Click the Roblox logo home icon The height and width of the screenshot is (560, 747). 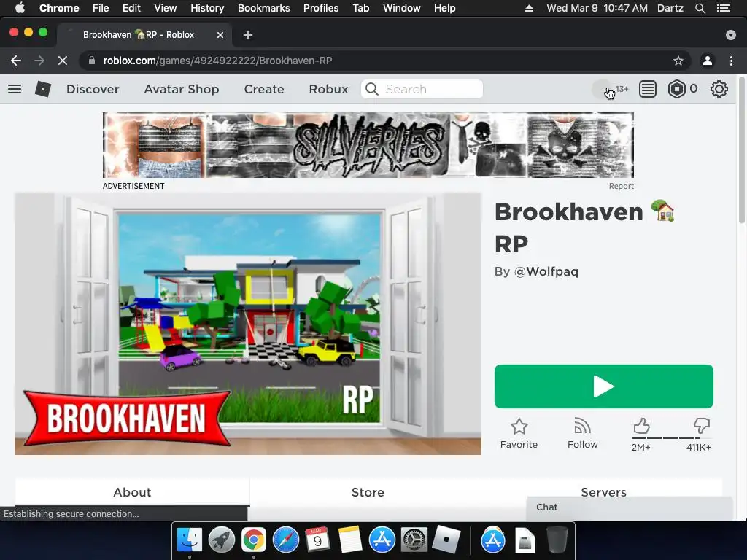pos(43,89)
